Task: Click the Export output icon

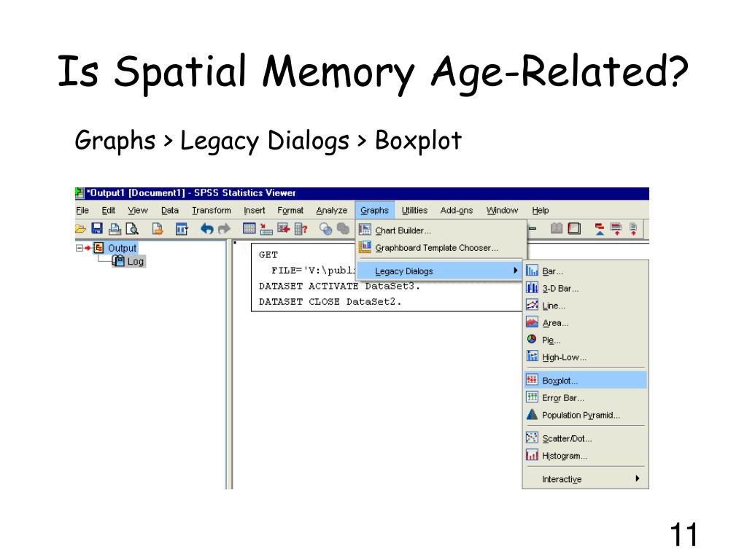Action: point(158,229)
